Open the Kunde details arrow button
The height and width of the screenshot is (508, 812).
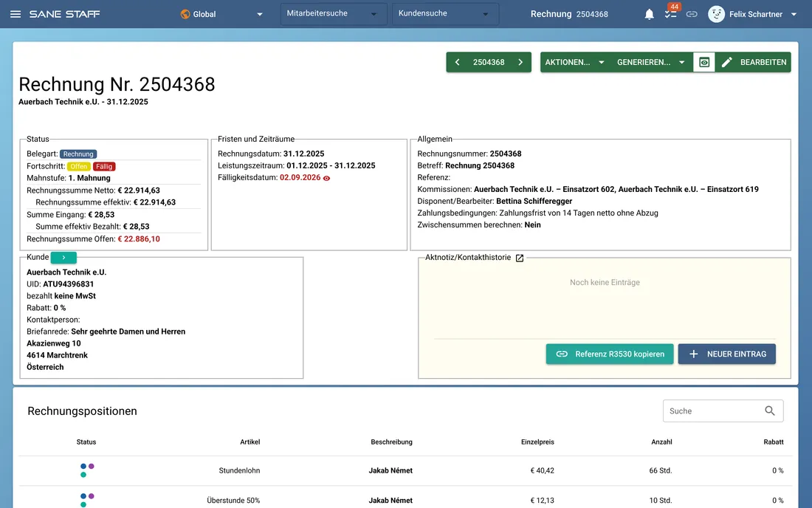(63, 258)
